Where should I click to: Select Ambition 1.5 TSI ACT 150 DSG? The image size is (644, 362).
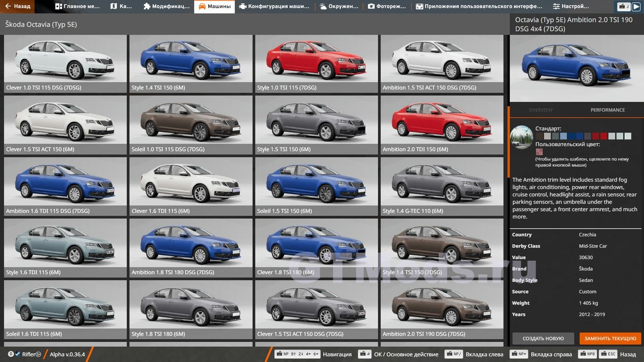click(x=442, y=64)
